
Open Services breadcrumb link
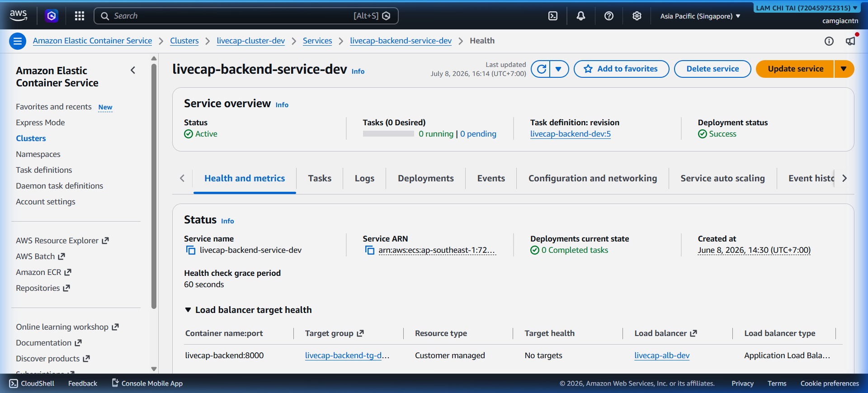tap(317, 41)
